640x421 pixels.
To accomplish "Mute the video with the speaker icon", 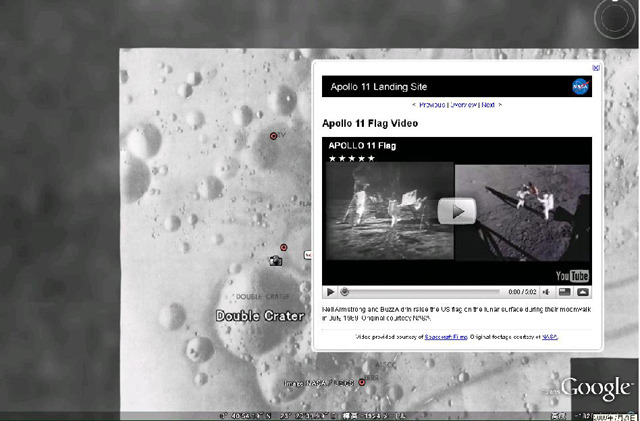I will click(x=546, y=292).
